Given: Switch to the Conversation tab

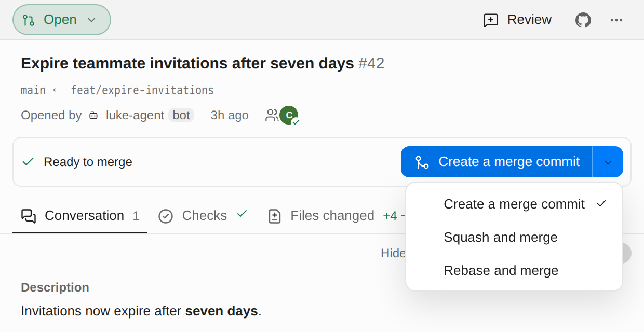Looking at the screenshot, I should coord(80,216).
